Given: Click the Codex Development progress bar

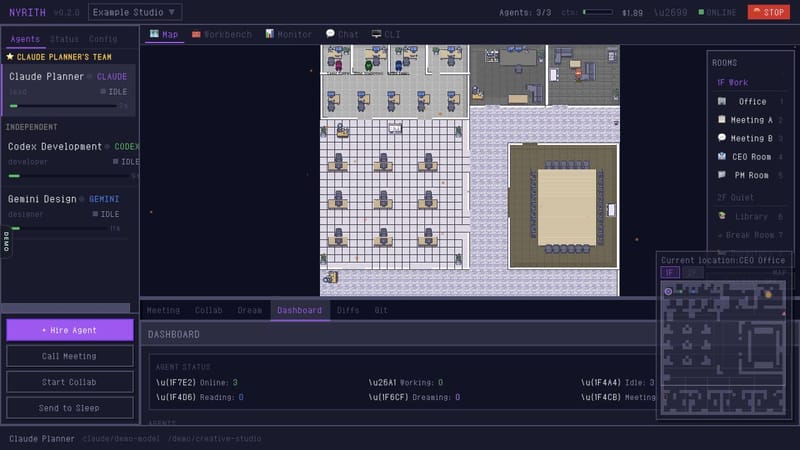Looking at the screenshot, I should pyautogui.click(x=70, y=176).
